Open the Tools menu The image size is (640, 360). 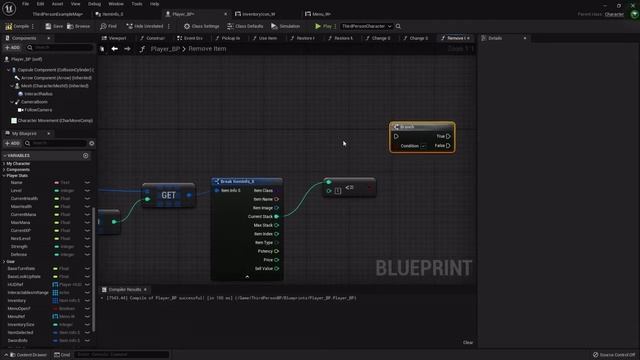137,4
